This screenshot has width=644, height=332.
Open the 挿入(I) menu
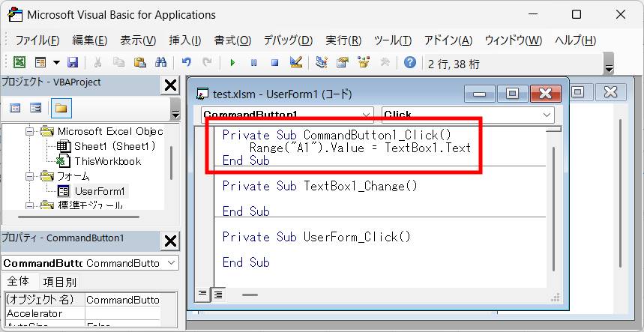185,40
